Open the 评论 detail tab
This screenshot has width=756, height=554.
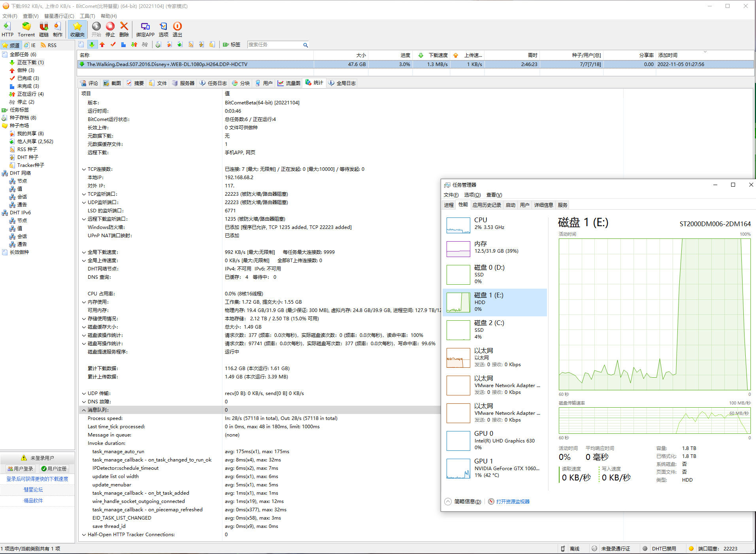tap(89, 83)
